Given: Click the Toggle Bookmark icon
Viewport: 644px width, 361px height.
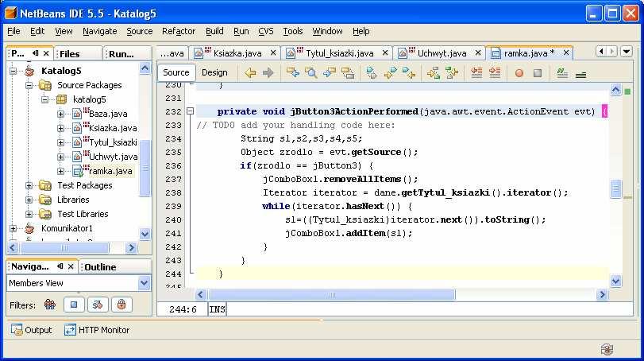Looking at the screenshot, I should coord(372,73).
